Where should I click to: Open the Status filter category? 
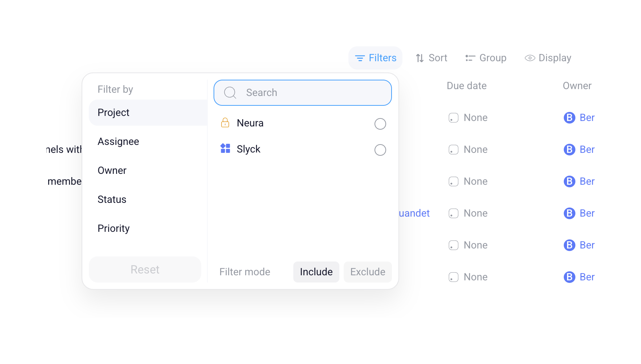tap(112, 200)
